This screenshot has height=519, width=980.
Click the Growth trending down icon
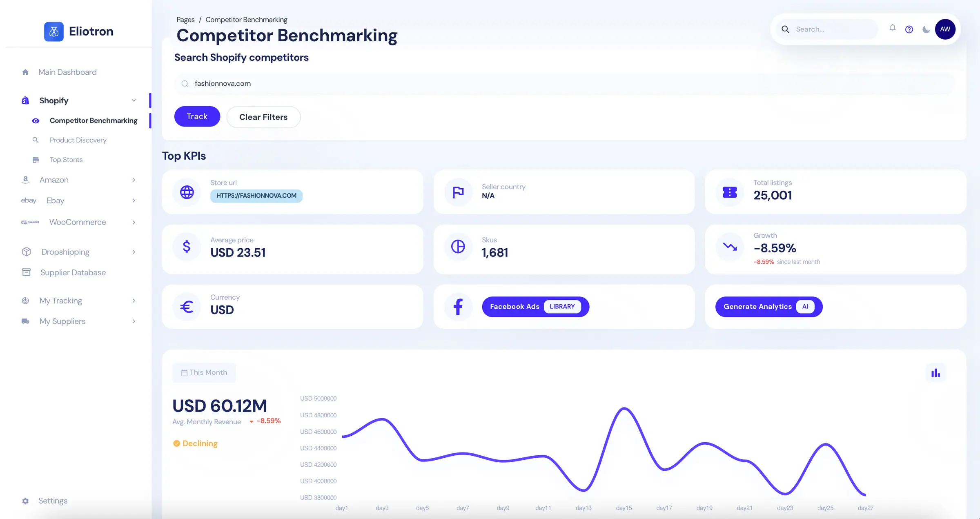[730, 247]
